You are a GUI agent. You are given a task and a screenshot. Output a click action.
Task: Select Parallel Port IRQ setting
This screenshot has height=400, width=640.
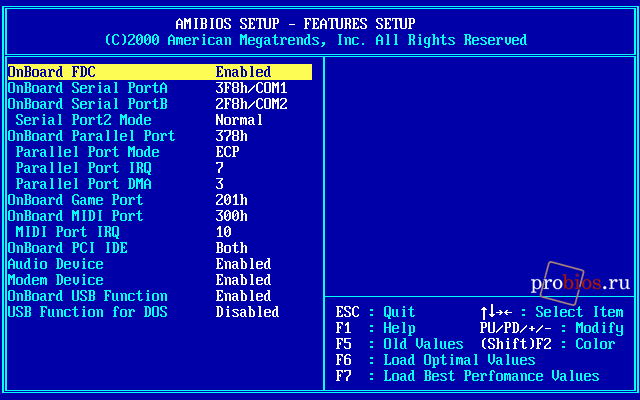(83, 168)
